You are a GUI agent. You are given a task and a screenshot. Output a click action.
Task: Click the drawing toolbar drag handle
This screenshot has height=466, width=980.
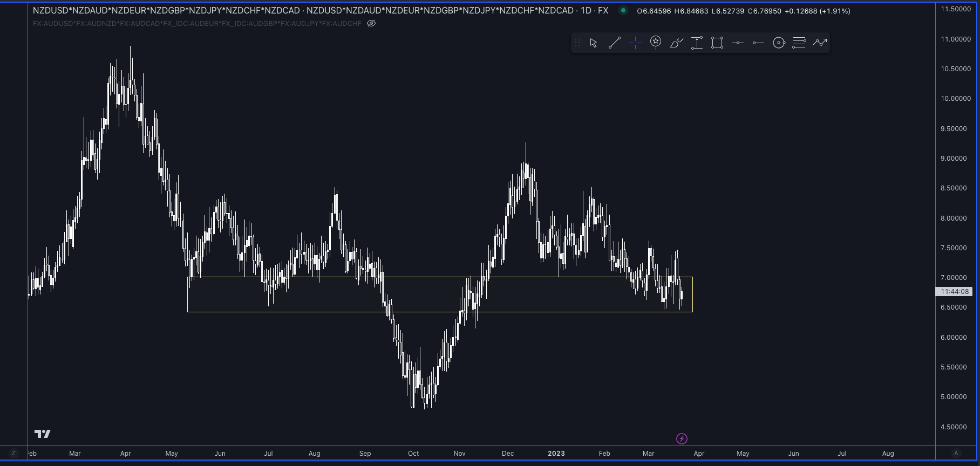pos(577,43)
